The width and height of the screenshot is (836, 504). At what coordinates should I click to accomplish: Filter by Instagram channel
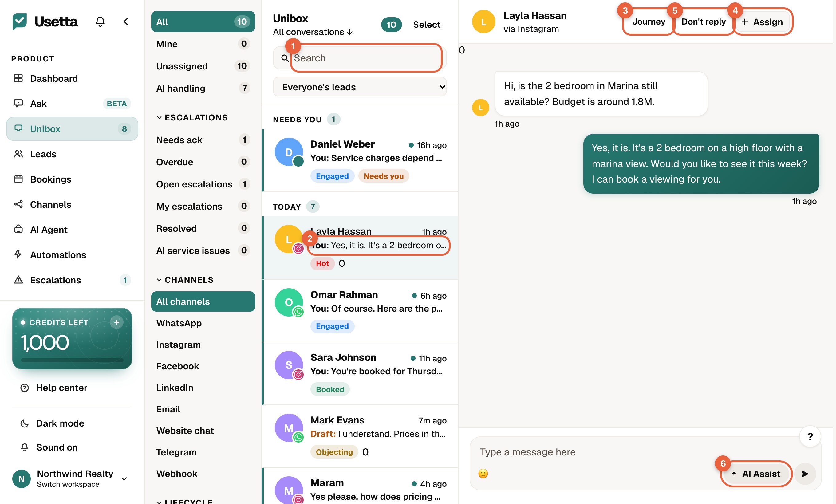click(203, 345)
